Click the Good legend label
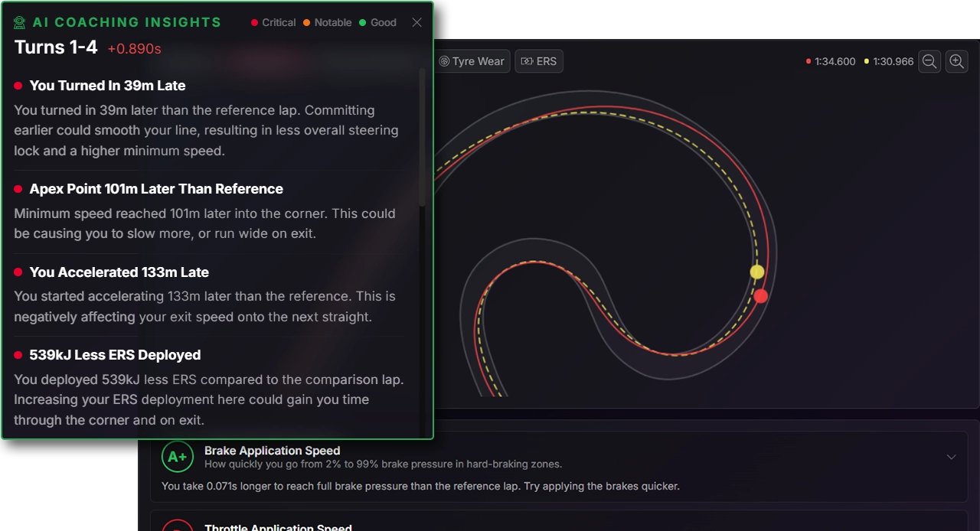Screen dimensions: 980x531 [384, 22]
